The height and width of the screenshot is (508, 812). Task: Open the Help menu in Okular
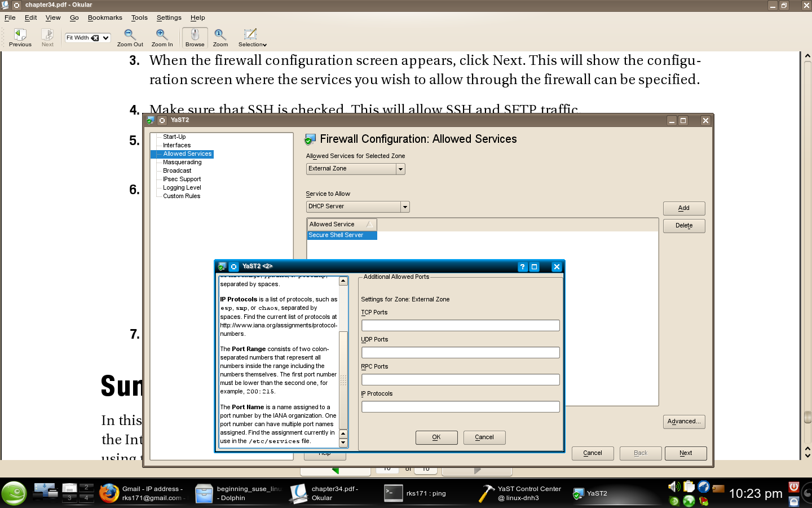point(198,17)
